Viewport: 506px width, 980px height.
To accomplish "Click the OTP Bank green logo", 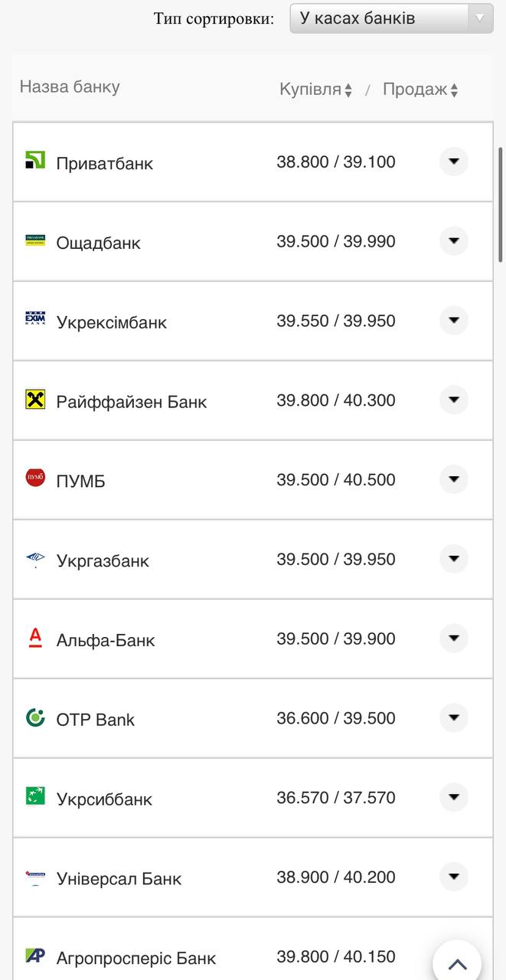I will pos(35,717).
